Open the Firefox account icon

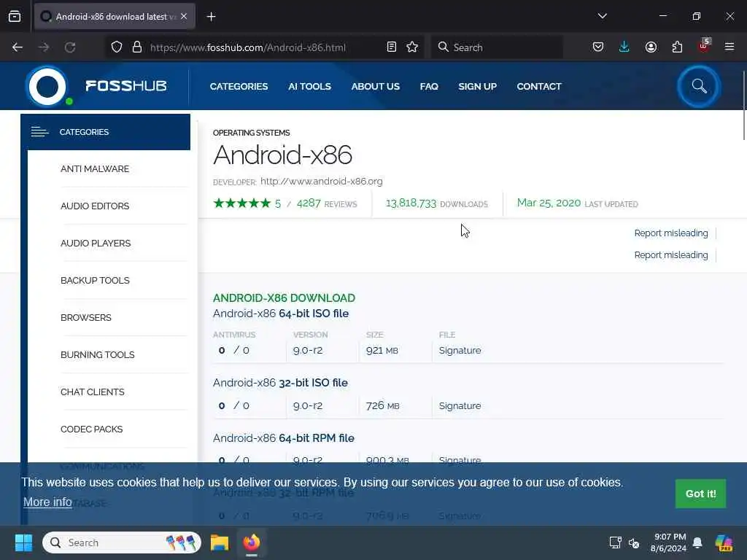coord(651,47)
